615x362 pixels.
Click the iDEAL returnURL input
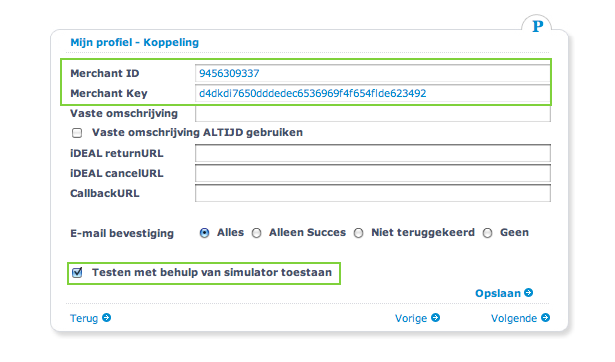[373, 153]
